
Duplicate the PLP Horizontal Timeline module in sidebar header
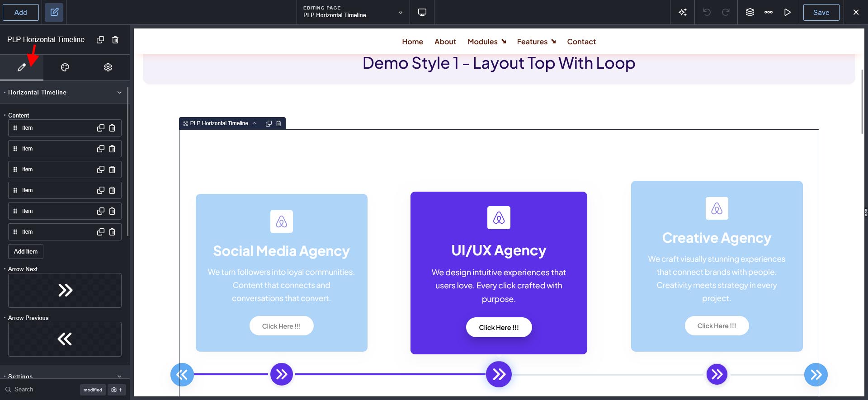(x=100, y=40)
